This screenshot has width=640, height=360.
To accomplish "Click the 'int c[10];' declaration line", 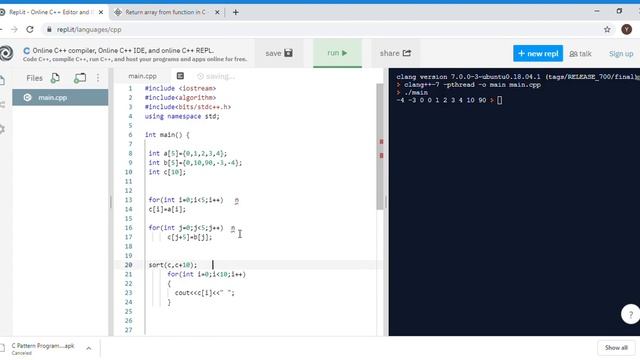I will click(167, 172).
